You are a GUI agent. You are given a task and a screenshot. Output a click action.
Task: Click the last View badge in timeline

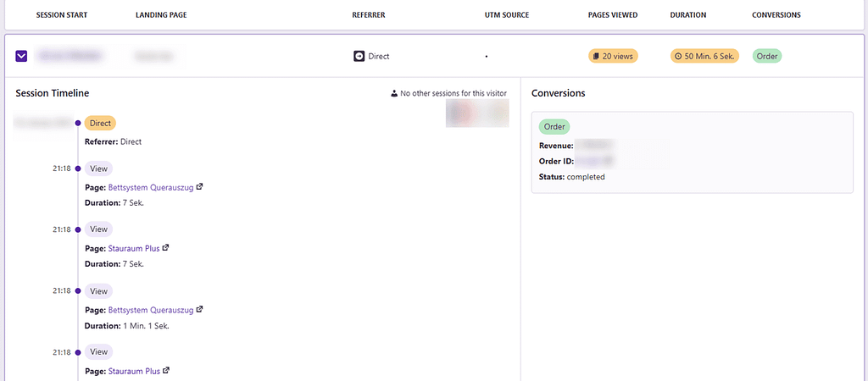(98, 351)
